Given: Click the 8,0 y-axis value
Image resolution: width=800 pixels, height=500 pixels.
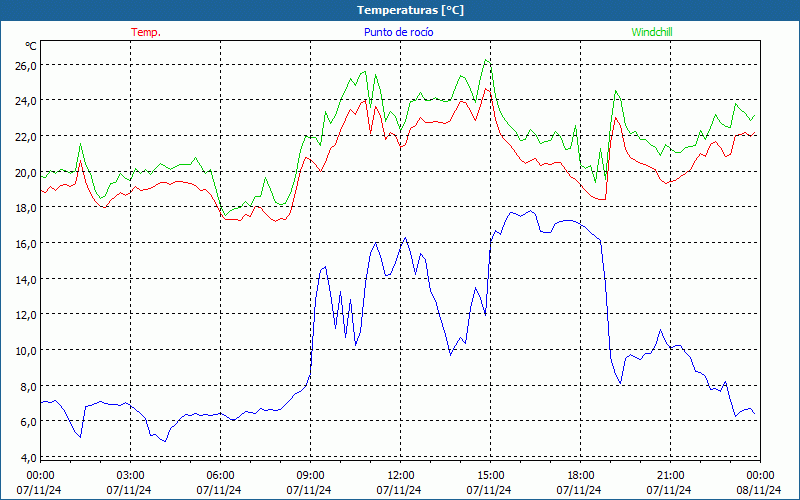Looking at the screenshot, I should 30,386.
